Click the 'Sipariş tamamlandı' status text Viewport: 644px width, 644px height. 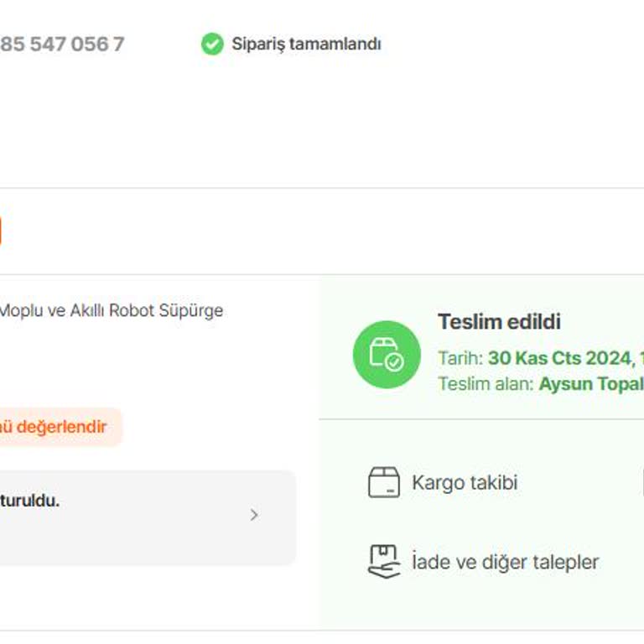click(306, 44)
